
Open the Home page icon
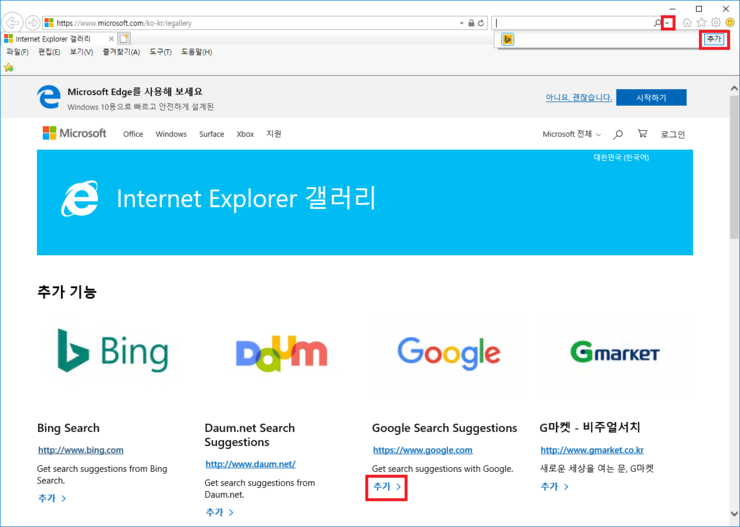pos(687,23)
